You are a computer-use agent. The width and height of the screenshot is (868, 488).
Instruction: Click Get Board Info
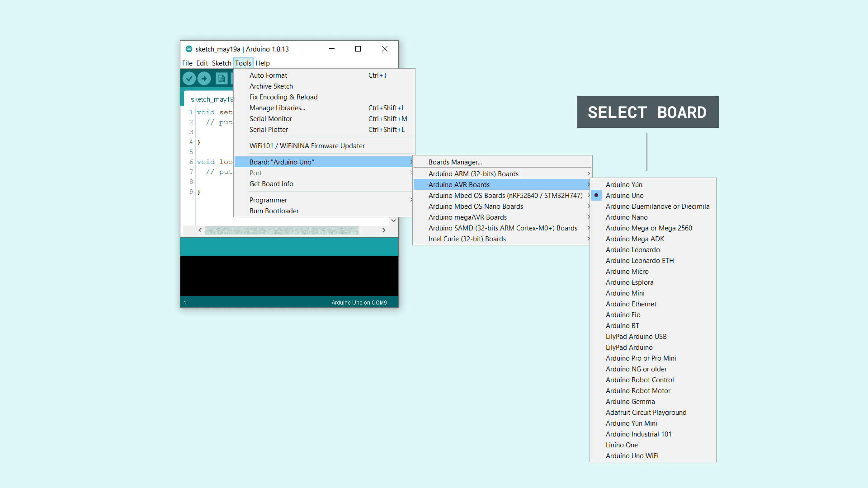[271, 184]
